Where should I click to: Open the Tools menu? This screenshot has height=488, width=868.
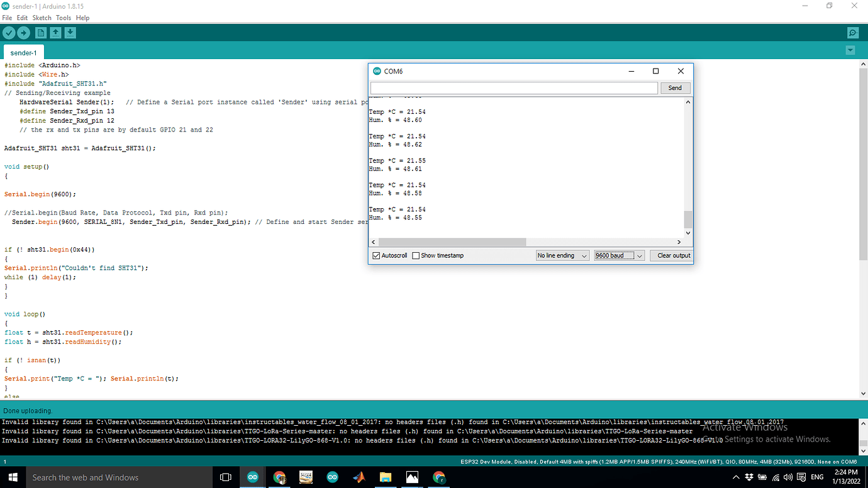63,18
